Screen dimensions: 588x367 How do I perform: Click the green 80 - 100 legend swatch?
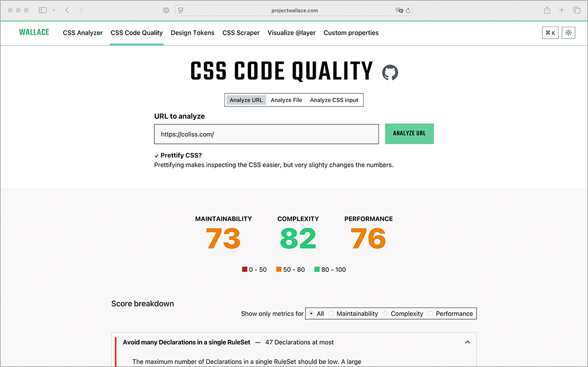(317, 269)
